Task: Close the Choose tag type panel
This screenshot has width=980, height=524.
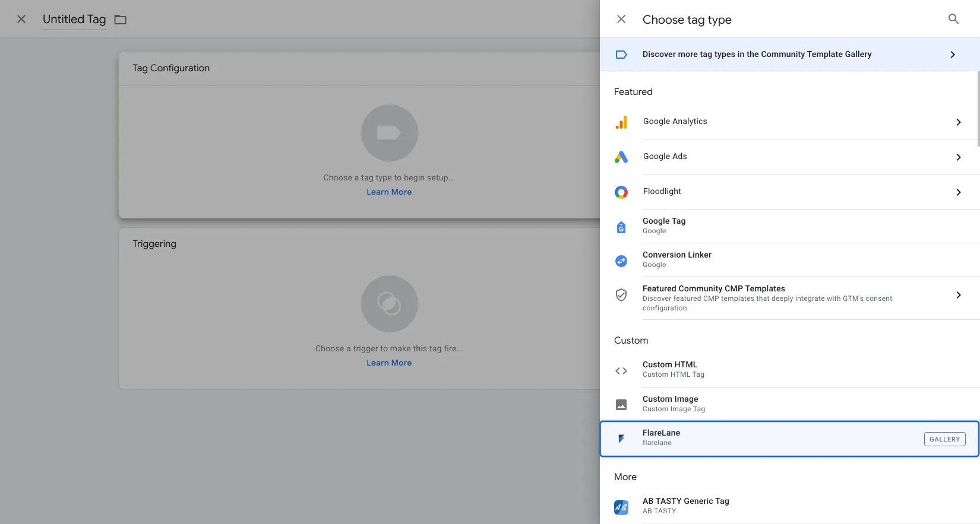Action: [x=621, y=19]
